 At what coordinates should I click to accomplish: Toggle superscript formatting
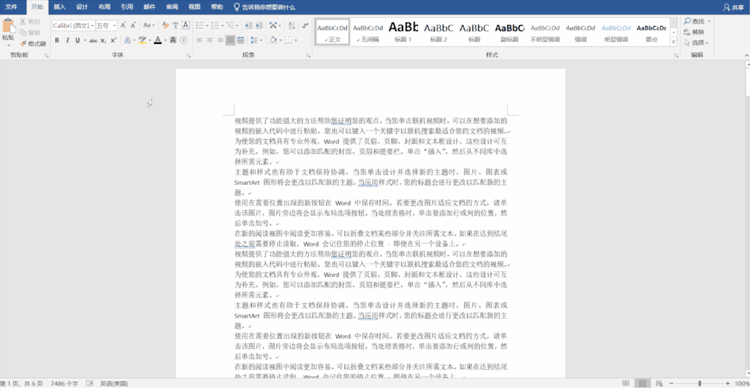113,40
